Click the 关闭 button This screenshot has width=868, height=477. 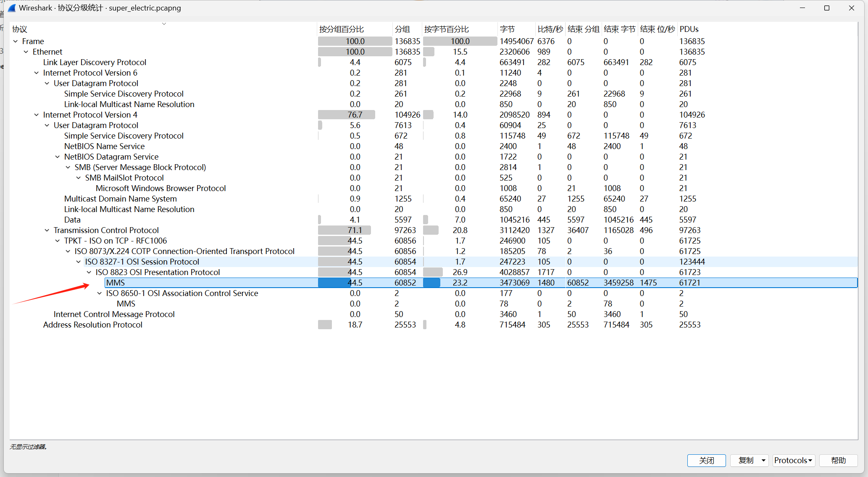(x=706, y=460)
